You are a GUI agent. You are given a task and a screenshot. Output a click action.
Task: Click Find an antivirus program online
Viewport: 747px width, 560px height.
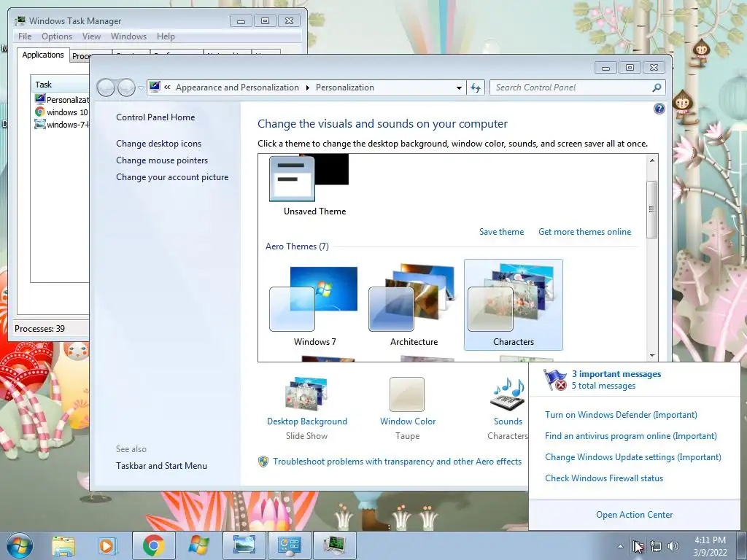coord(631,436)
